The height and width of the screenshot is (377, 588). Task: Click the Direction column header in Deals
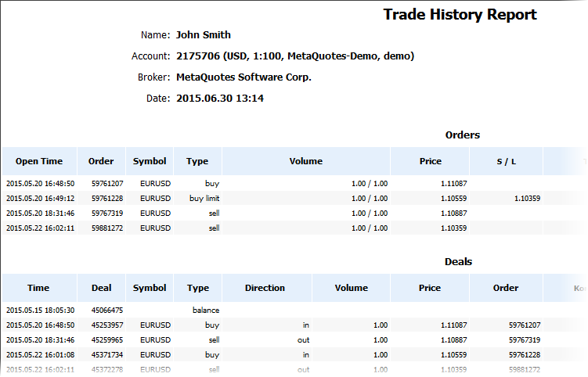point(265,288)
